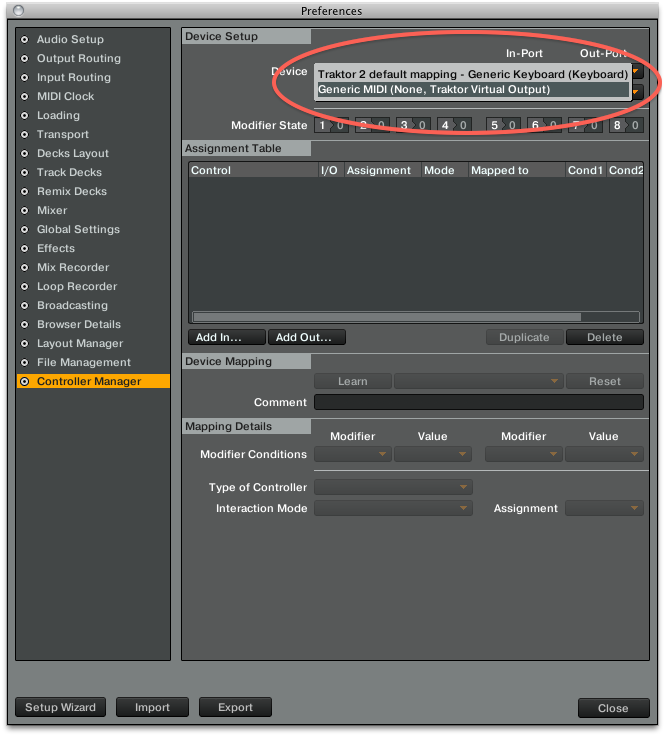Open the Device Mapping control dropdown
Viewport: 665px width, 736px height.
[x=479, y=381]
